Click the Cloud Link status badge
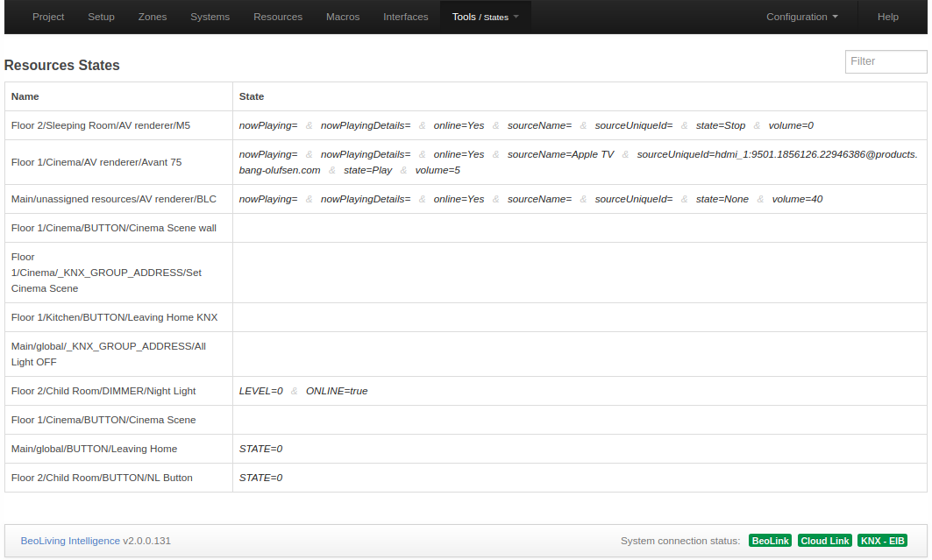 coord(824,541)
